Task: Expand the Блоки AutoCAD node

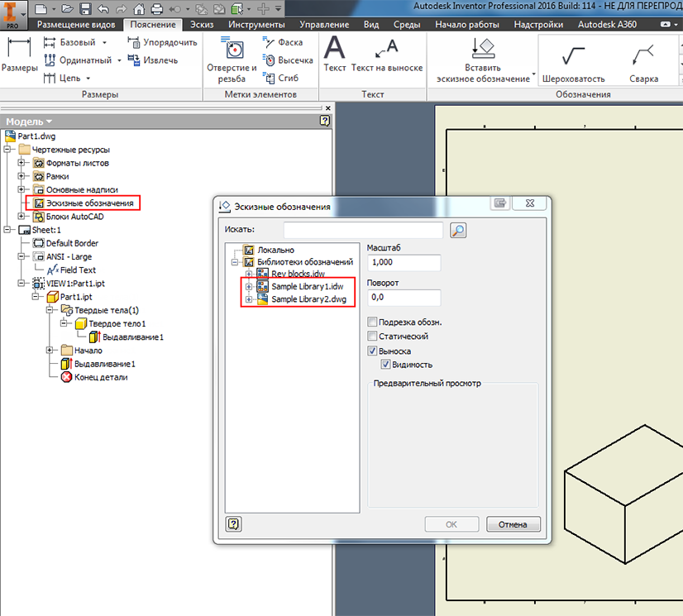Action: tap(21, 216)
